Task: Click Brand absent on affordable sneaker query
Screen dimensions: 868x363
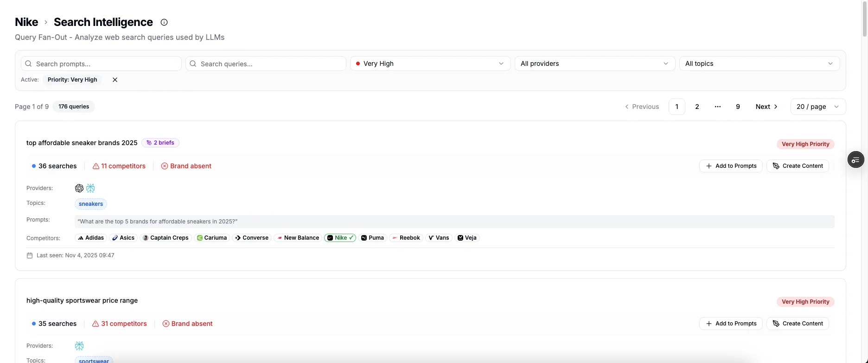Action: coord(186,166)
